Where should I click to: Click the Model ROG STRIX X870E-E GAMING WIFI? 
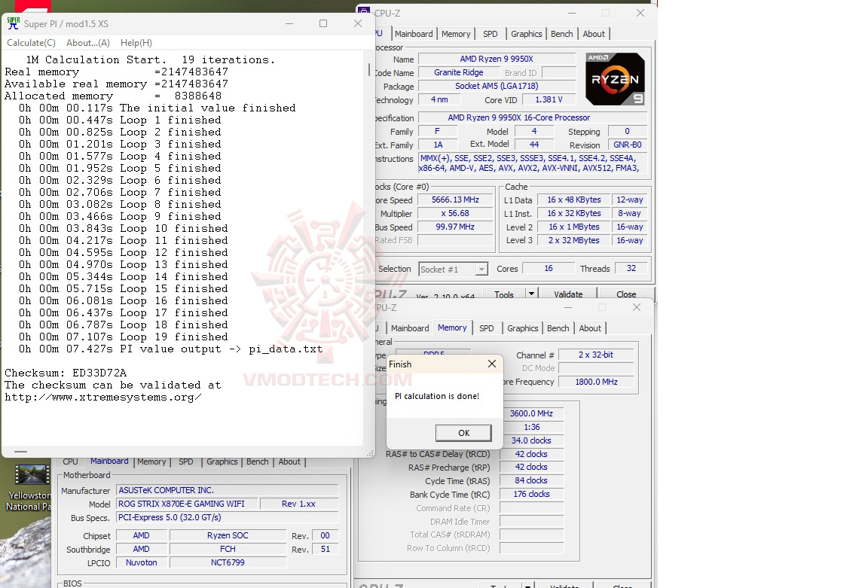(187, 504)
